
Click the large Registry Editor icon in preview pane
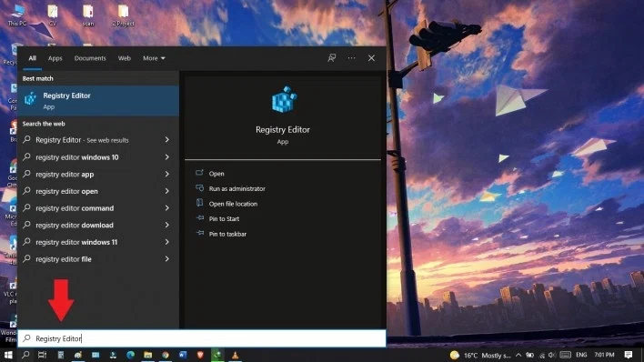click(284, 99)
